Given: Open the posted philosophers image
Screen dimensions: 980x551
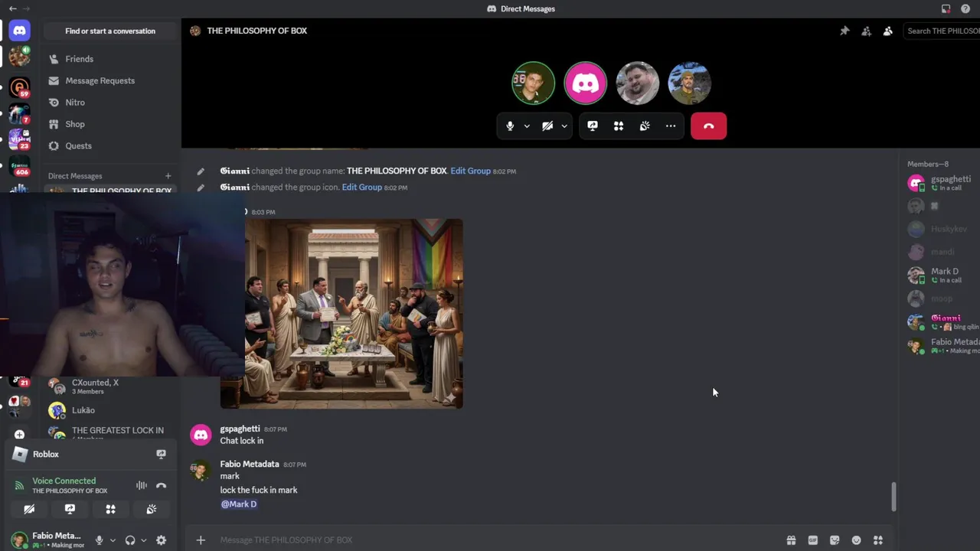Looking at the screenshot, I should 341,314.
